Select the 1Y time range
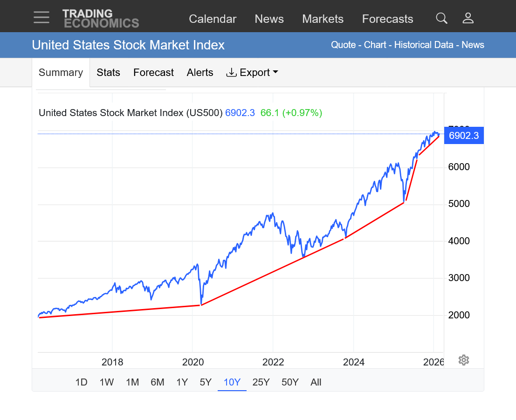The image size is (516, 420). pos(182,382)
